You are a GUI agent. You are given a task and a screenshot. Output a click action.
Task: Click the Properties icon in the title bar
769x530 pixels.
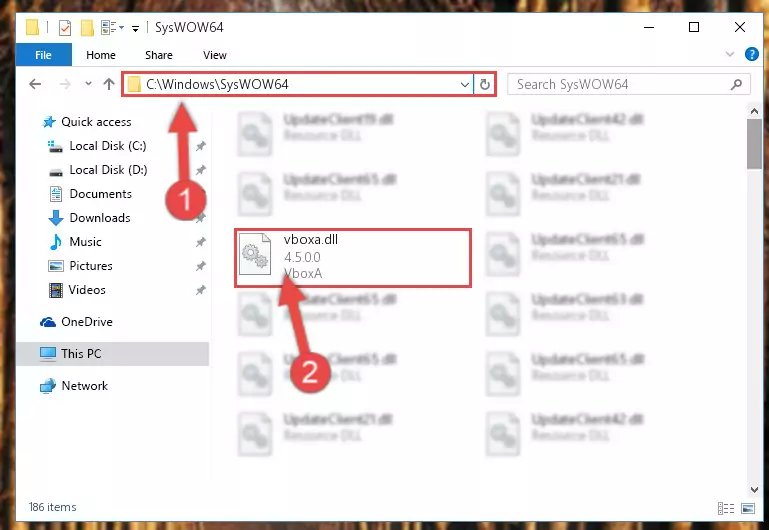coord(65,27)
